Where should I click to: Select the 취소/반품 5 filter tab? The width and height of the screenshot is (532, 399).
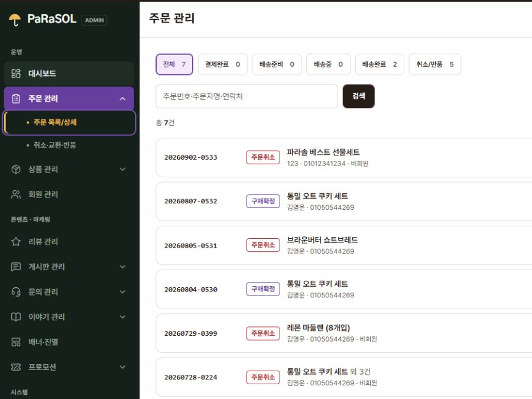pos(435,64)
